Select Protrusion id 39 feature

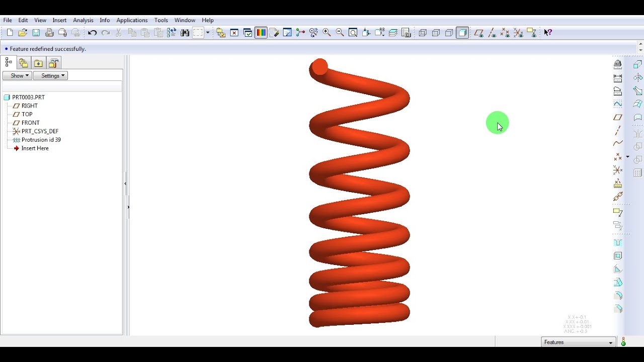point(41,140)
